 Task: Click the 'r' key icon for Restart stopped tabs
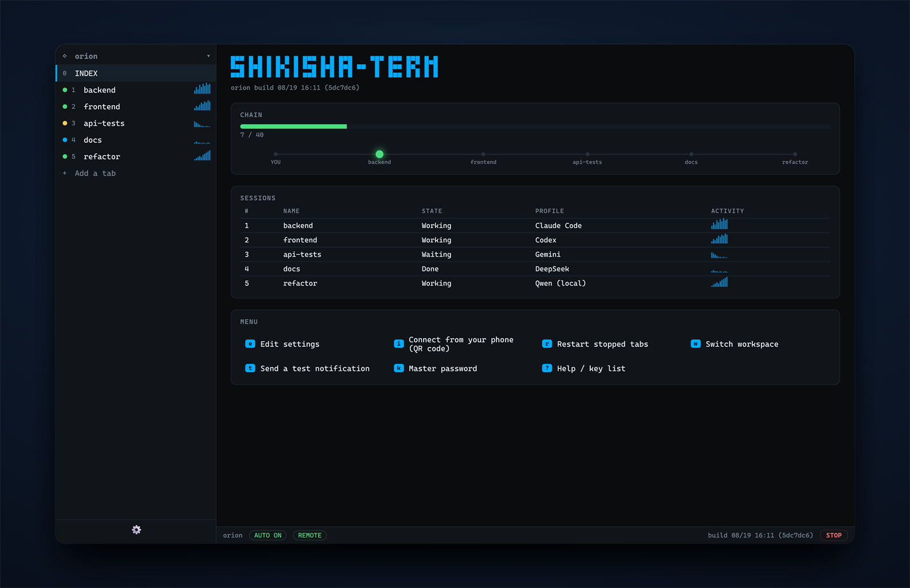pyautogui.click(x=547, y=343)
